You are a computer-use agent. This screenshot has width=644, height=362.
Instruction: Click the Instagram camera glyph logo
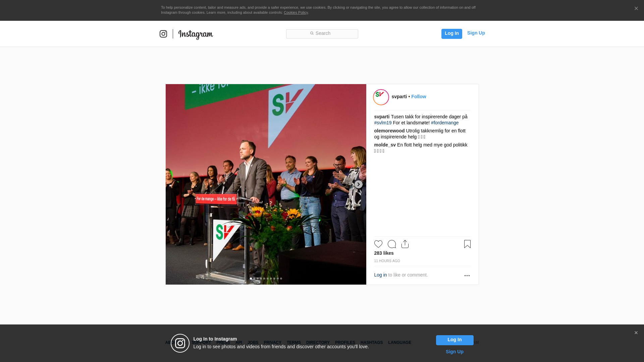pyautogui.click(x=163, y=34)
